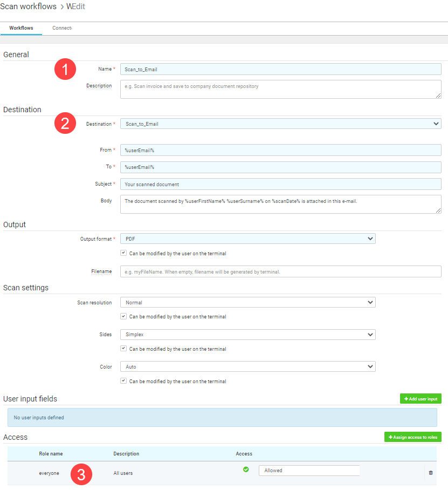Click Assign access to roles button
The image size is (448, 490).
(413, 437)
